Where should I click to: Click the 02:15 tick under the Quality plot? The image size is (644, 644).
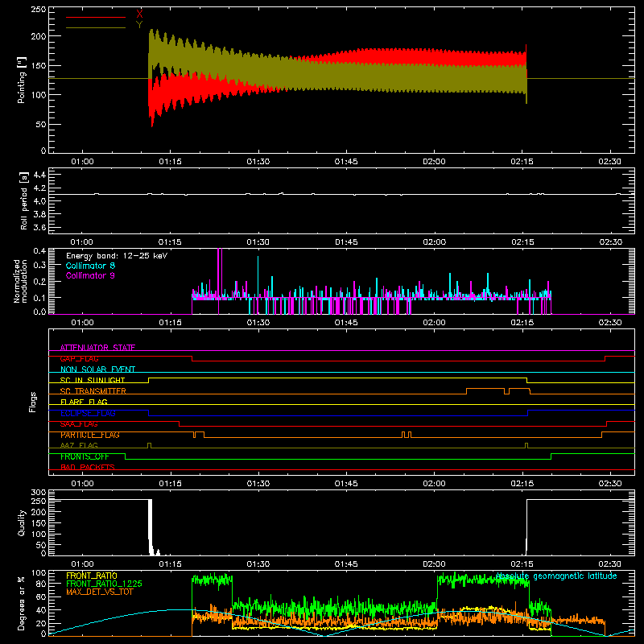pos(522,564)
